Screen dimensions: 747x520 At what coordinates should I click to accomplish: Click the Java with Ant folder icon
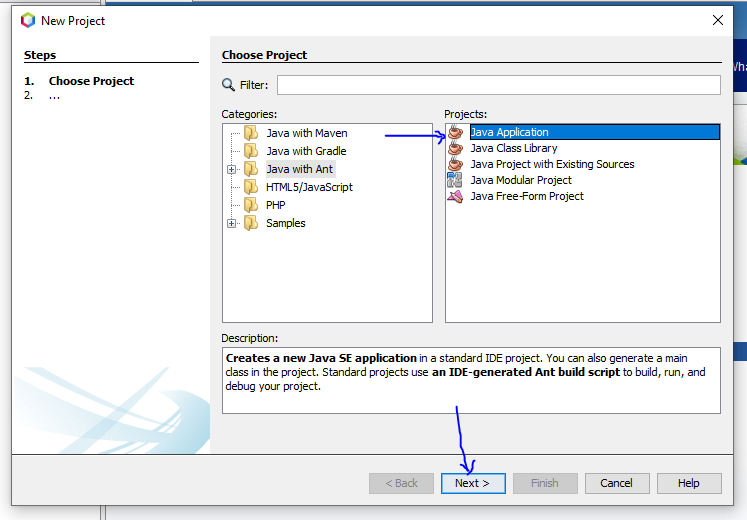tap(251, 169)
